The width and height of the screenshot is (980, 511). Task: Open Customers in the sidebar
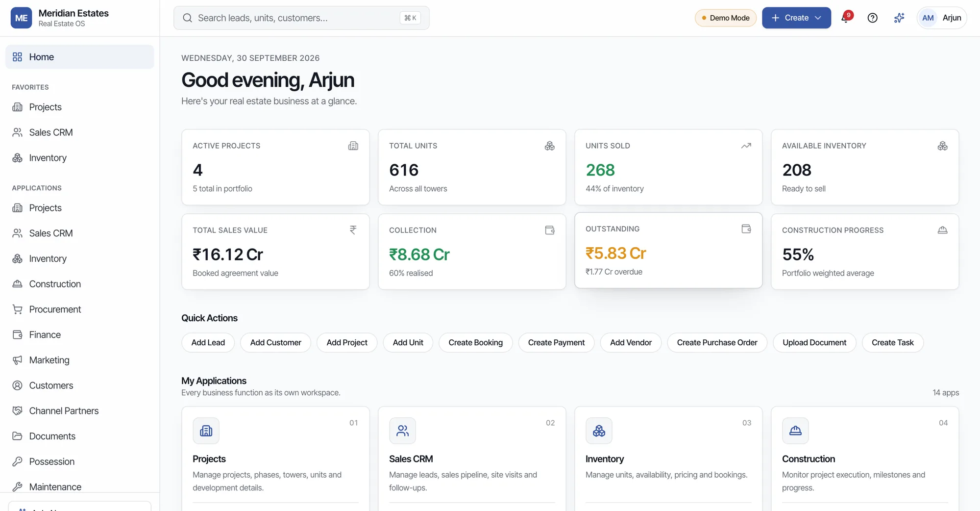80,385
